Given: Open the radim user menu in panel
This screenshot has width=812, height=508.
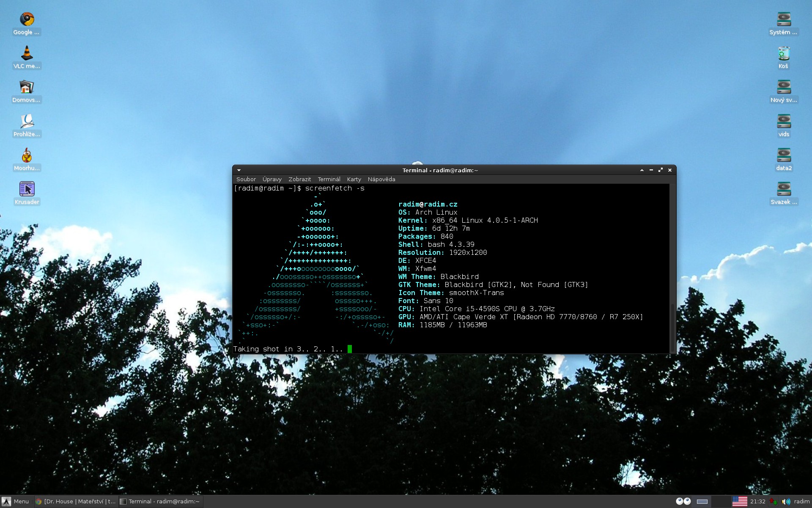Looking at the screenshot, I should click(x=802, y=501).
